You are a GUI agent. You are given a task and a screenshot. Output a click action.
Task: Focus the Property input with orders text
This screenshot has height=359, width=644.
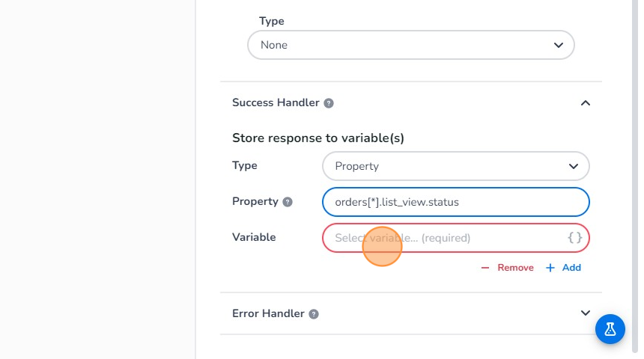455,202
